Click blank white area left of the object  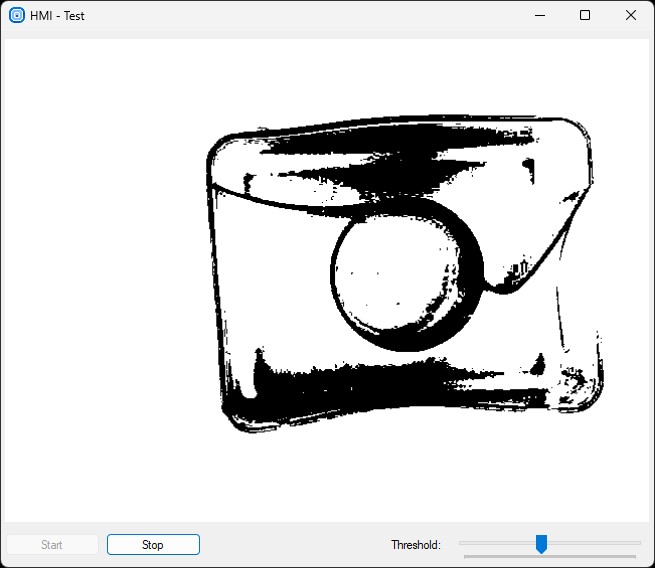click(100, 280)
